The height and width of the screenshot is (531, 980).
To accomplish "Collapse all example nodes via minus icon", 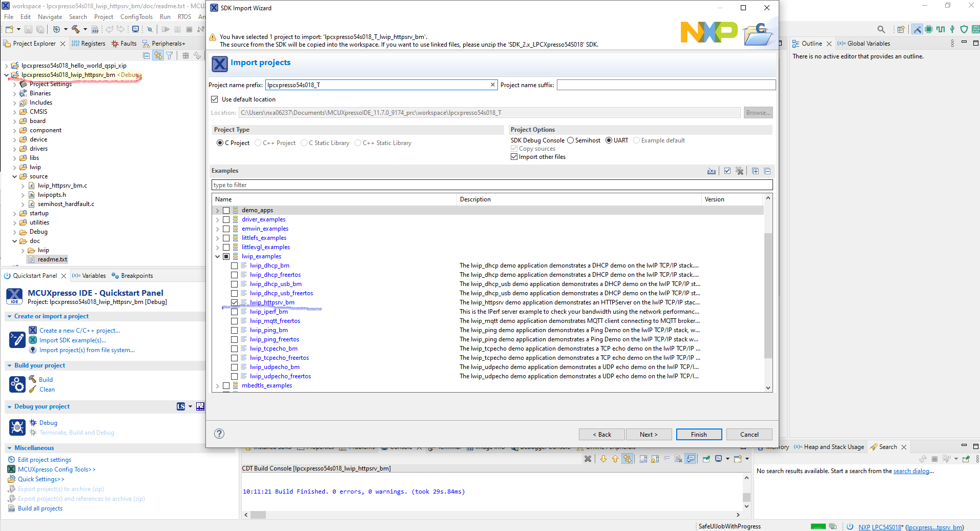I will (767, 171).
